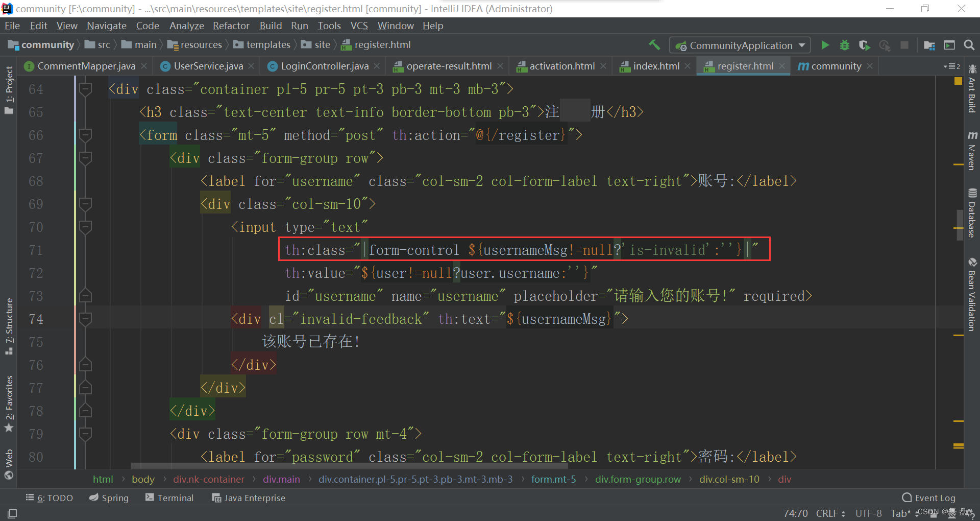Image resolution: width=980 pixels, height=521 pixels.
Task: Click the vertical scrollbar thumb
Action: [960, 226]
